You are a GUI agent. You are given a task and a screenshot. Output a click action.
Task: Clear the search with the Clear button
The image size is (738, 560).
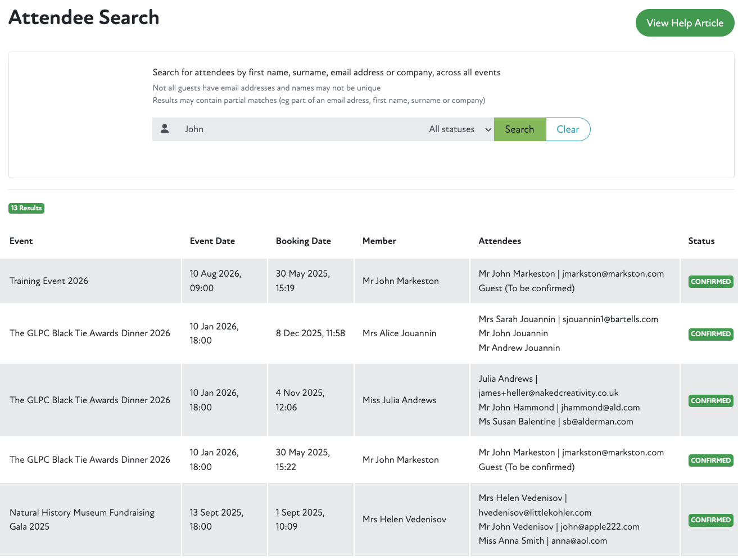[x=568, y=129]
